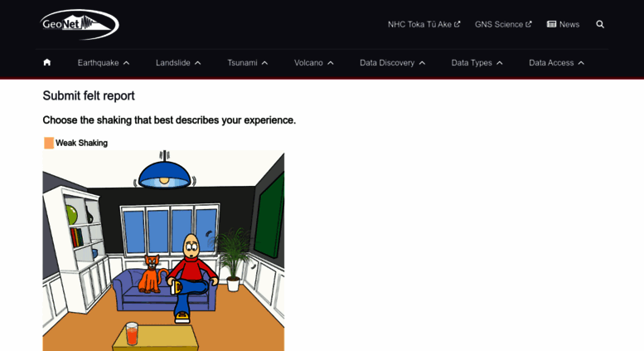Expand the Landslide menu chevron
644x351 pixels.
197,63
